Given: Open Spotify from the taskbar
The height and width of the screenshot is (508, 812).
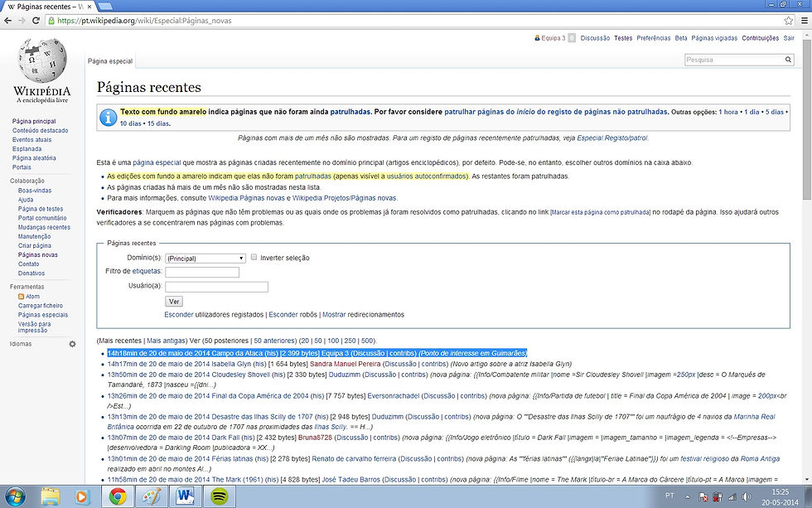Looking at the screenshot, I should [x=219, y=496].
